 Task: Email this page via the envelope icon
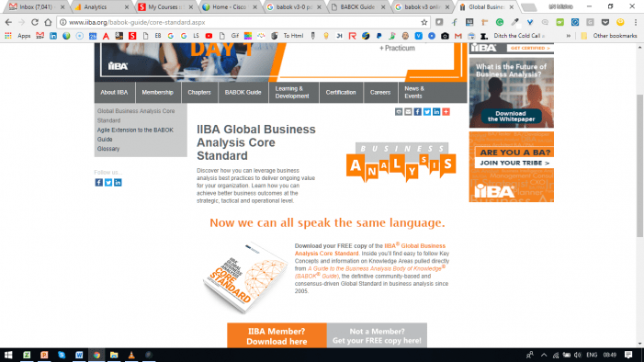click(408, 112)
